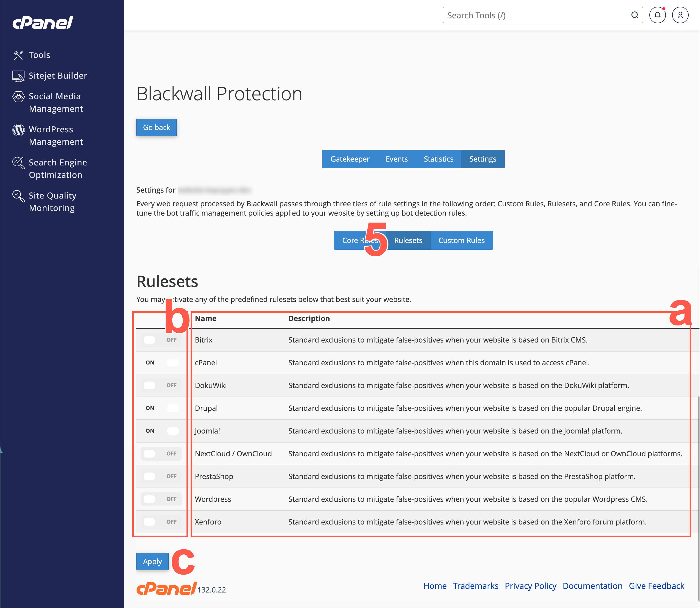Open Sitejet Builder menu label
Viewport: 700px width, 608px height.
58,76
